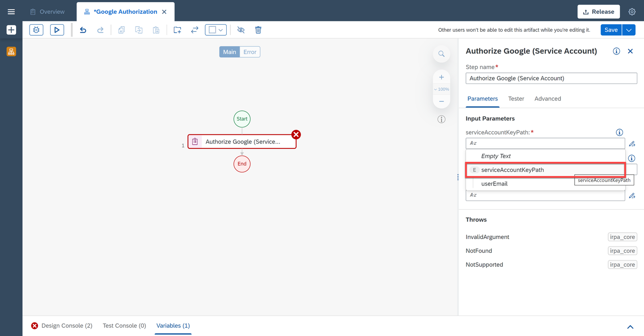Image resolution: width=644 pixels, height=336 pixels.
Task: Click the swap arrows toolbar icon
Action: 195,30
